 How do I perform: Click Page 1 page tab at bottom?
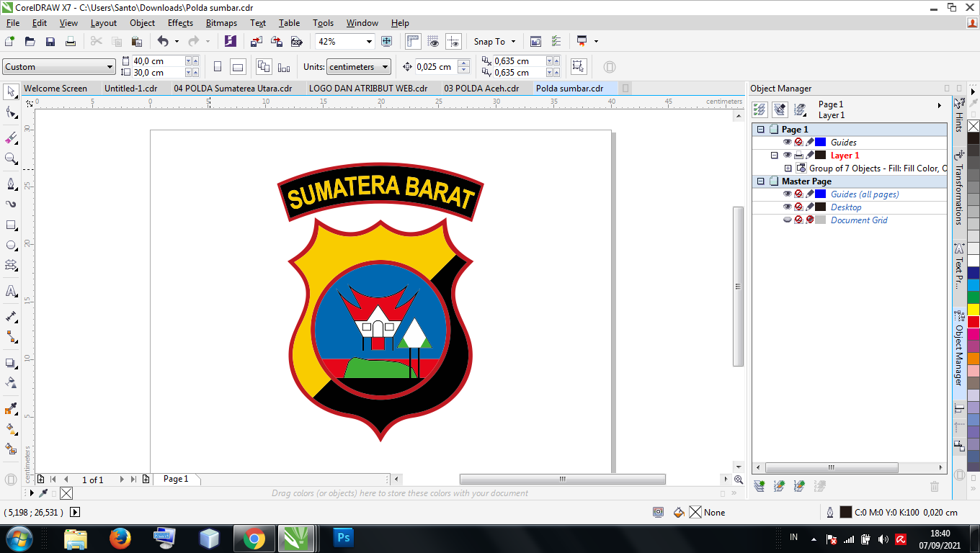point(176,479)
